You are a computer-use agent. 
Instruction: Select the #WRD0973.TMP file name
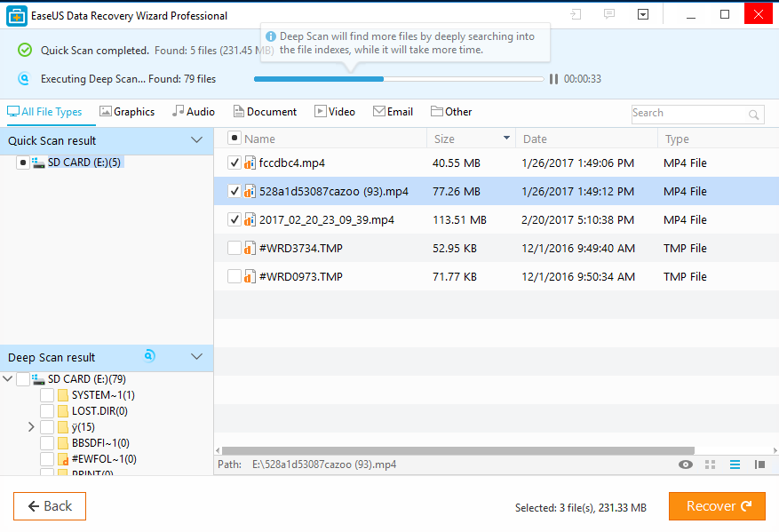[x=301, y=277]
